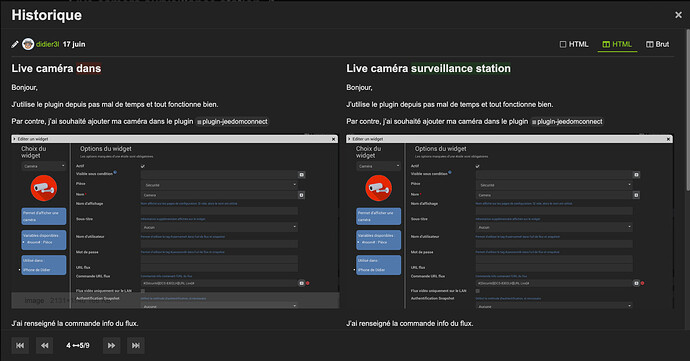
Task: Click the red camera icon in right screenshot
Action: coord(378,188)
